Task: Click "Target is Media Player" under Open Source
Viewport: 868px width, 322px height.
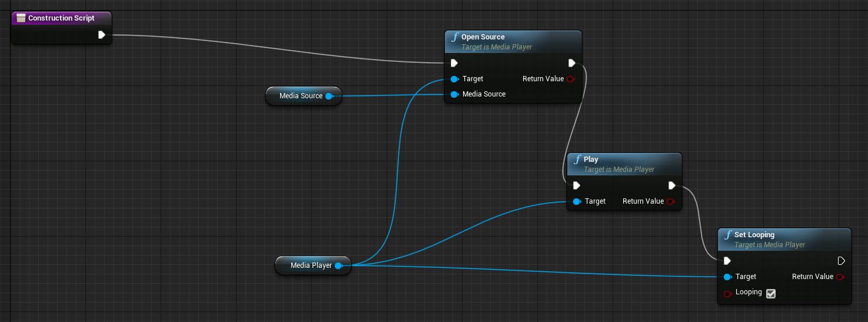Action: click(497, 47)
